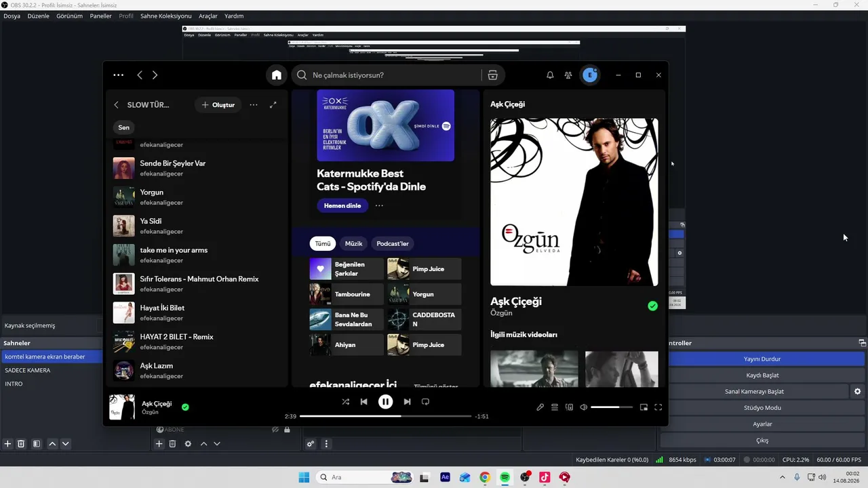Open the Spotify friend activity icon
The height and width of the screenshot is (488, 868).
point(568,75)
